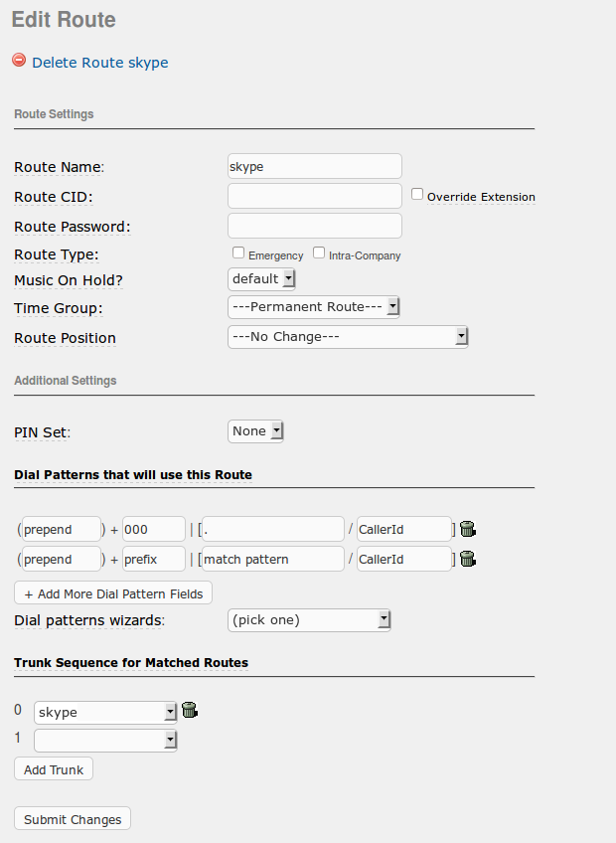Tick the Intra-Company checkbox

320,253
